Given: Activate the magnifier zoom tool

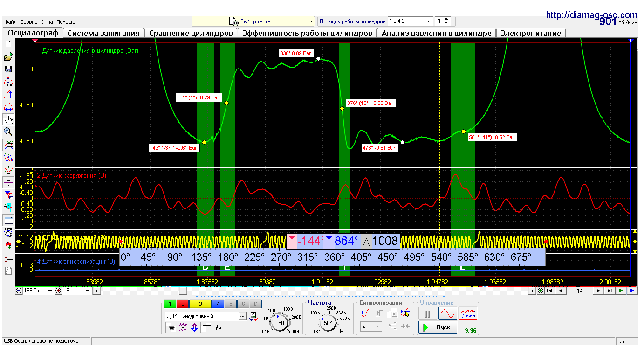Looking at the screenshot, I should tap(8, 132).
